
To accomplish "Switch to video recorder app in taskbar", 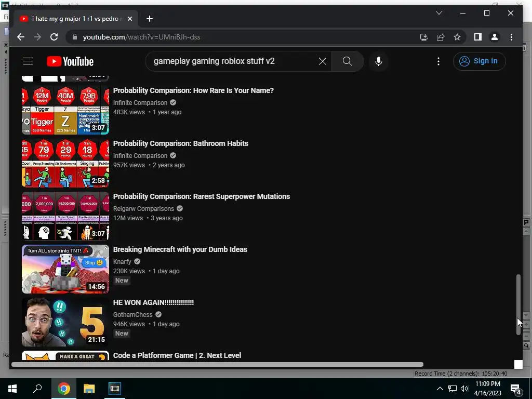I will (114, 389).
